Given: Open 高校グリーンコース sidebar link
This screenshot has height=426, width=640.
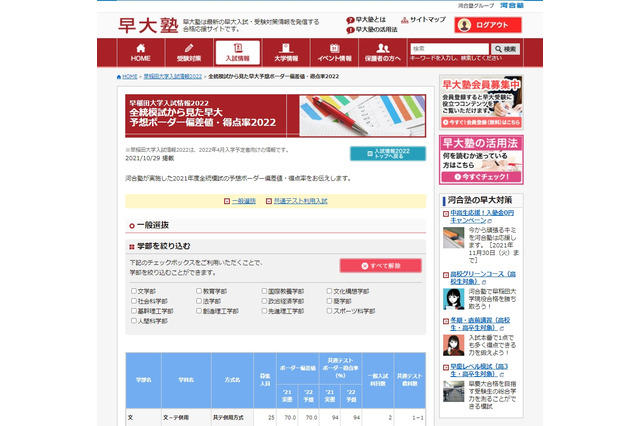Looking at the screenshot, I should pos(483,278).
